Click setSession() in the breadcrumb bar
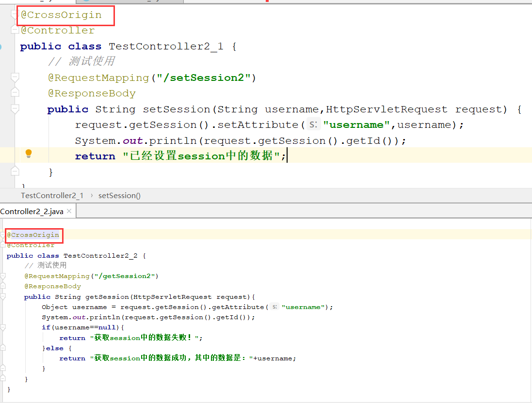 [x=119, y=196]
